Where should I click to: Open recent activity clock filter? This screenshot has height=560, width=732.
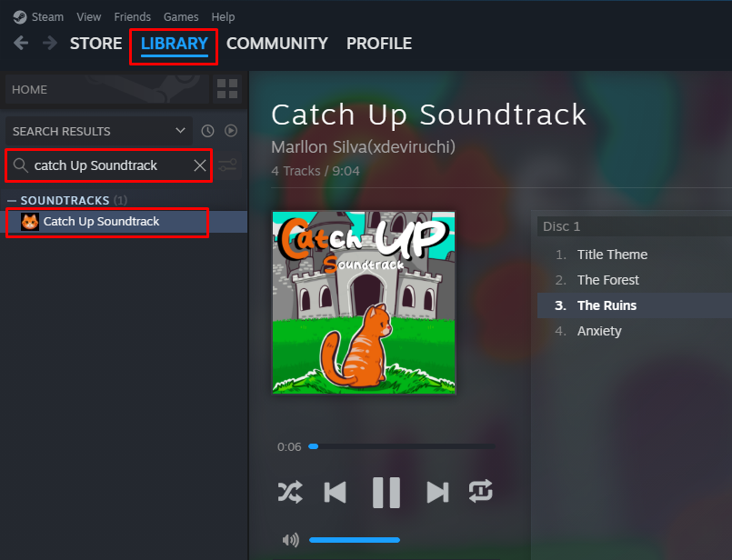207,131
